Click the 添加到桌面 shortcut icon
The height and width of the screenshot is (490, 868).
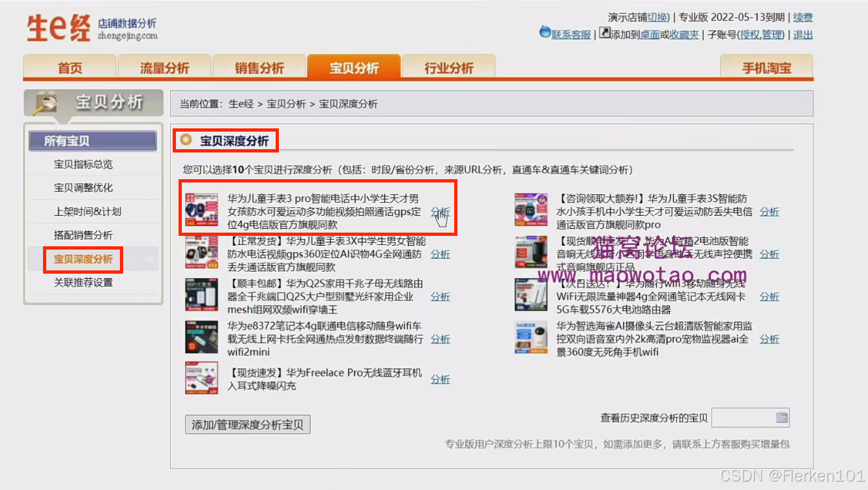[x=604, y=33]
